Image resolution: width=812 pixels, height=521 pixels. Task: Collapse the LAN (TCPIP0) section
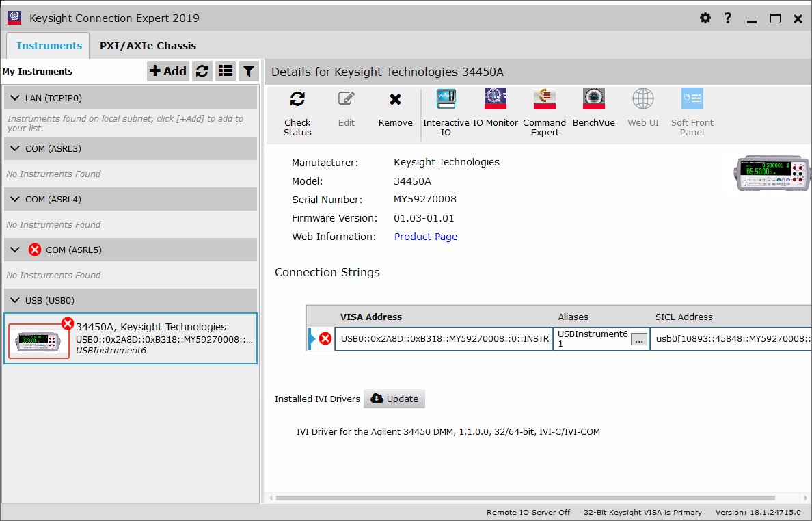[x=15, y=98]
